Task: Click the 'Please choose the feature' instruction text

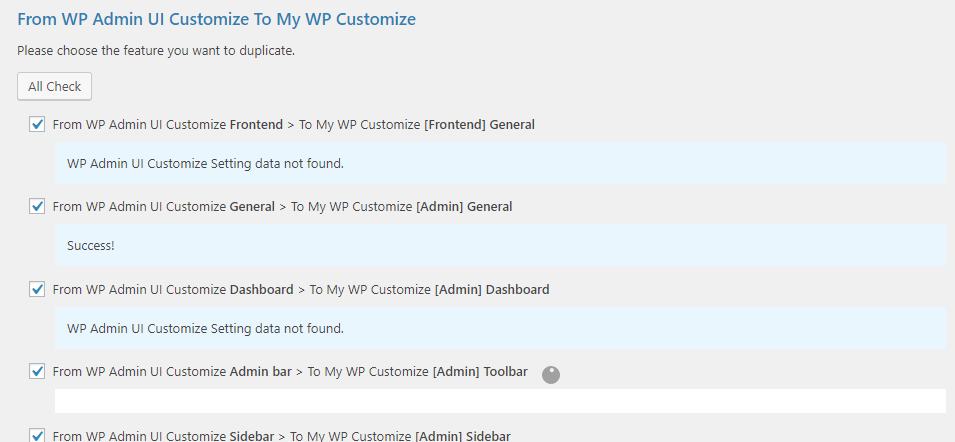Action: 156,51
